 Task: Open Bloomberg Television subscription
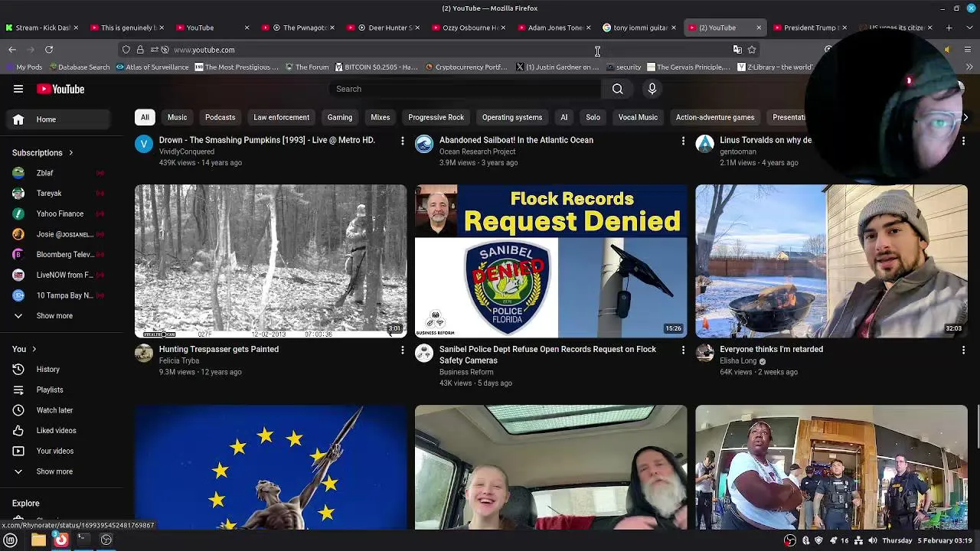[64, 254]
